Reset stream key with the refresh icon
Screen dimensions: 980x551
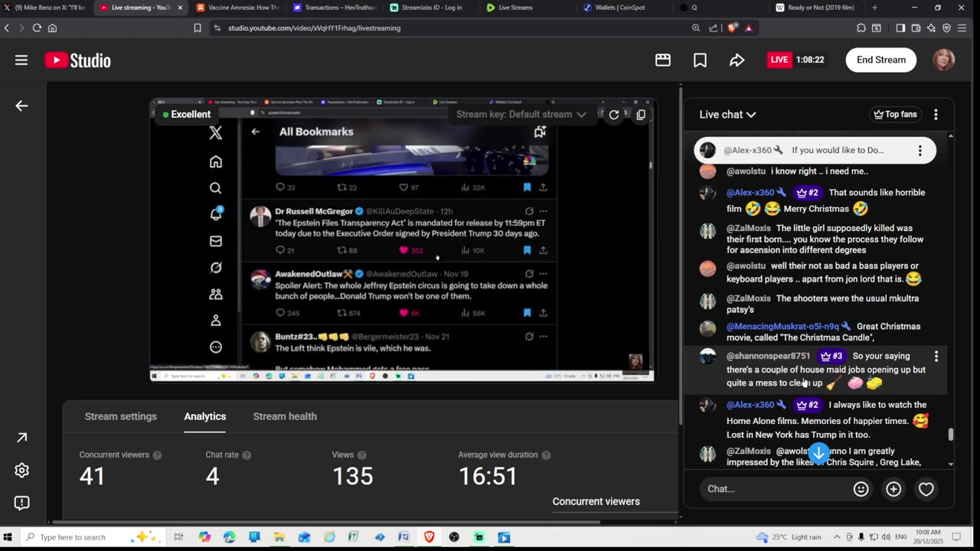(x=613, y=115)
